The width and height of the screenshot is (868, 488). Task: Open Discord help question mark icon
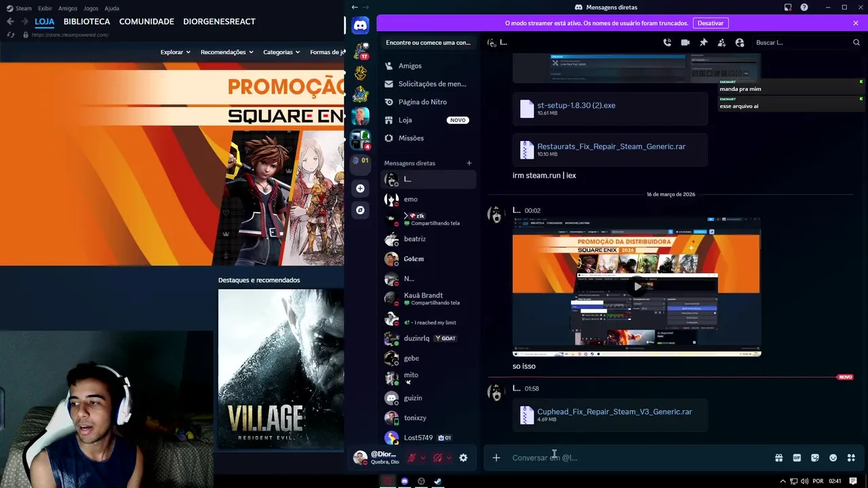point(804,7)
